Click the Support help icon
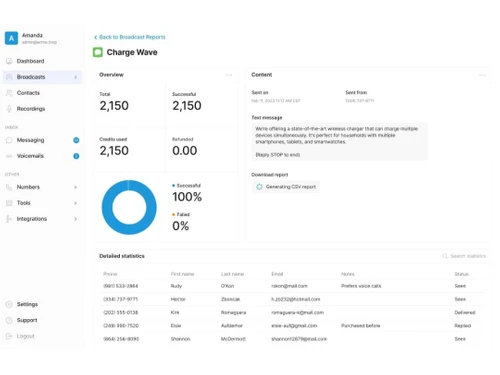The image size is (500, 375). tap(9, 320)
